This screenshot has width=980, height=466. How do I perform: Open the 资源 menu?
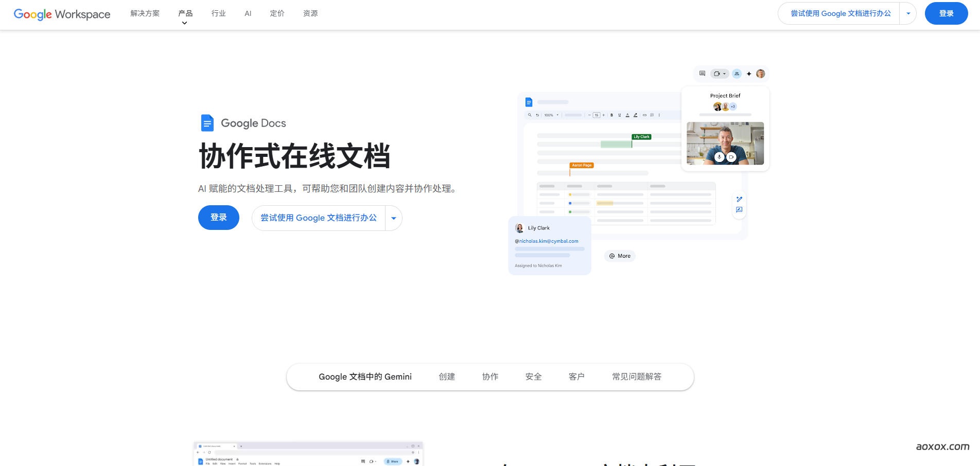coord(310,13)
